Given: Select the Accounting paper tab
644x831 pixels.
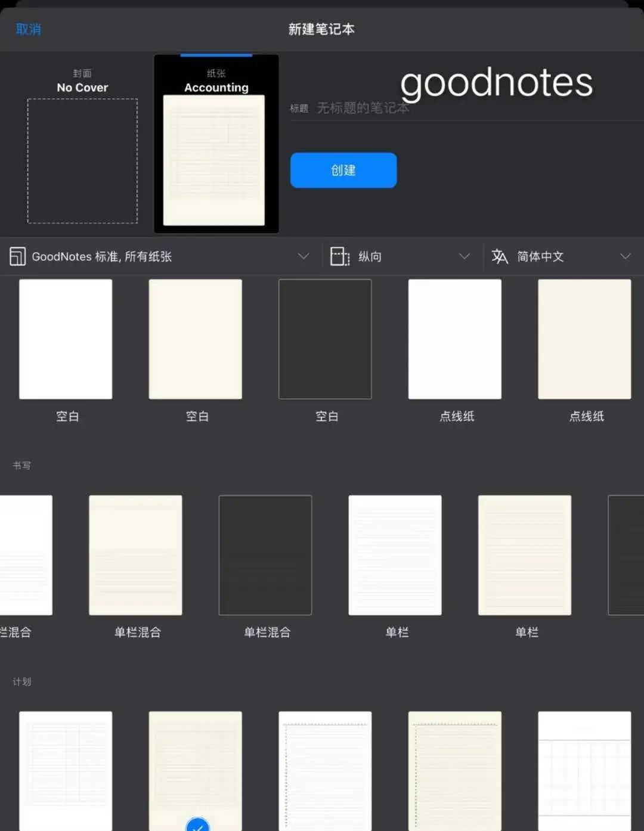Looking at the screenshot, I should coord(216,144).
